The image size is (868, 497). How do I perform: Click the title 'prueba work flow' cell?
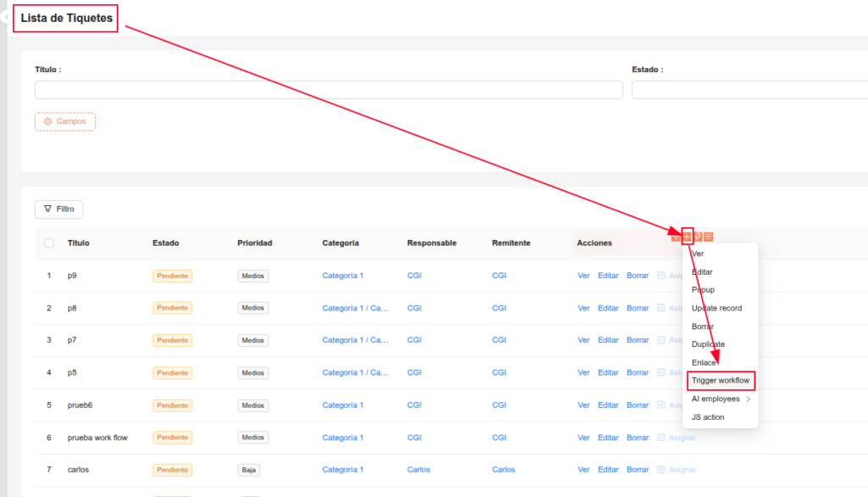click(97, 438)
